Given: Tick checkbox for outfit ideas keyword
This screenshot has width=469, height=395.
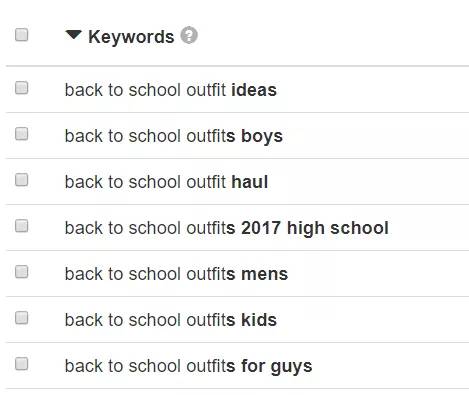Looking at the screenshot, I should [22, 88].
